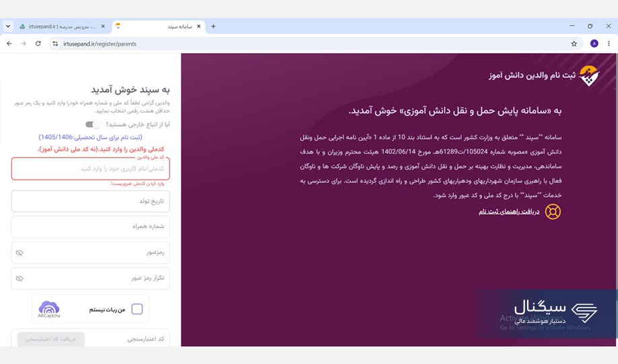
Task: Go back to the previous page
Action: click(9, 44)
